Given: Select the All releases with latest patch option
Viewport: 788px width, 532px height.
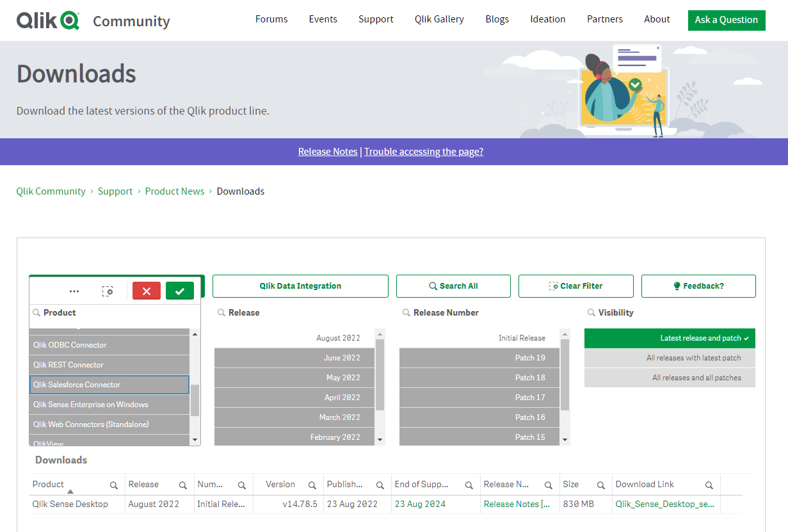Looking at the screenshot, I should [670, 358].
